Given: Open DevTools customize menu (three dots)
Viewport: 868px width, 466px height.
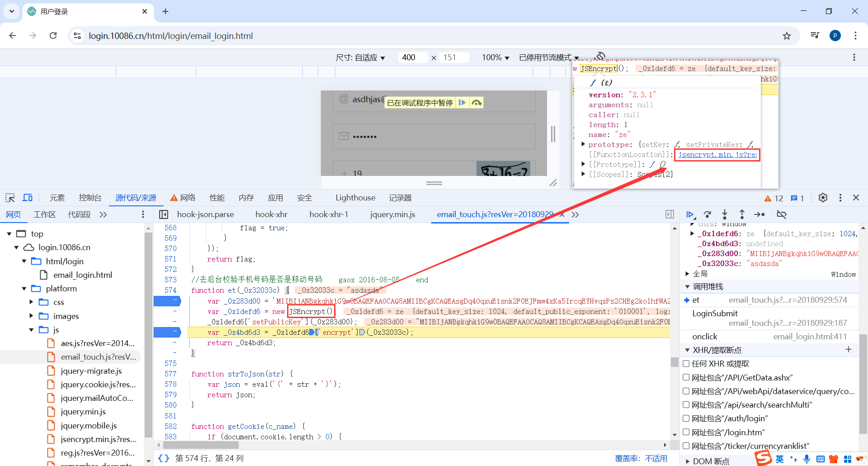Looking at the screenshot, I should [840, 198].
